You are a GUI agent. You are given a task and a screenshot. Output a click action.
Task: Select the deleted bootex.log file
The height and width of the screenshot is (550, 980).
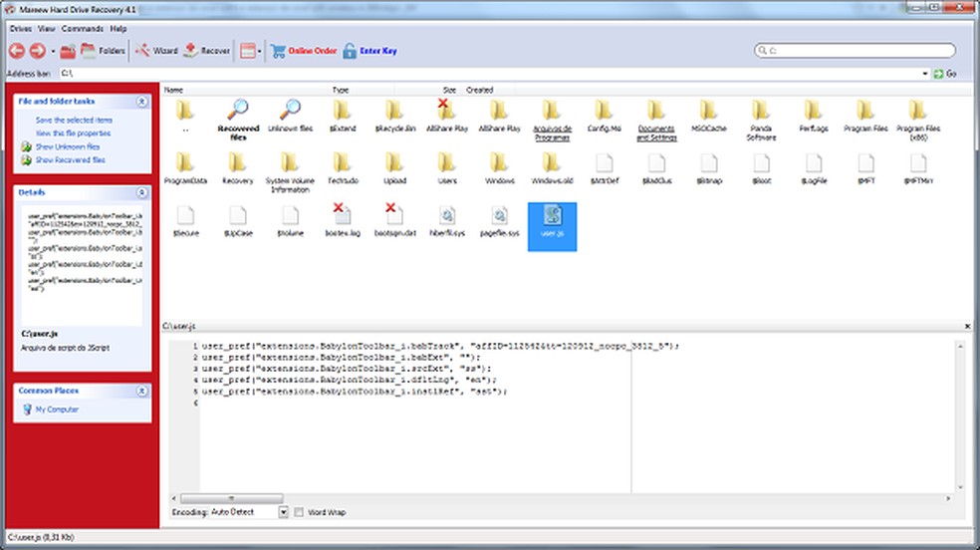342,220
